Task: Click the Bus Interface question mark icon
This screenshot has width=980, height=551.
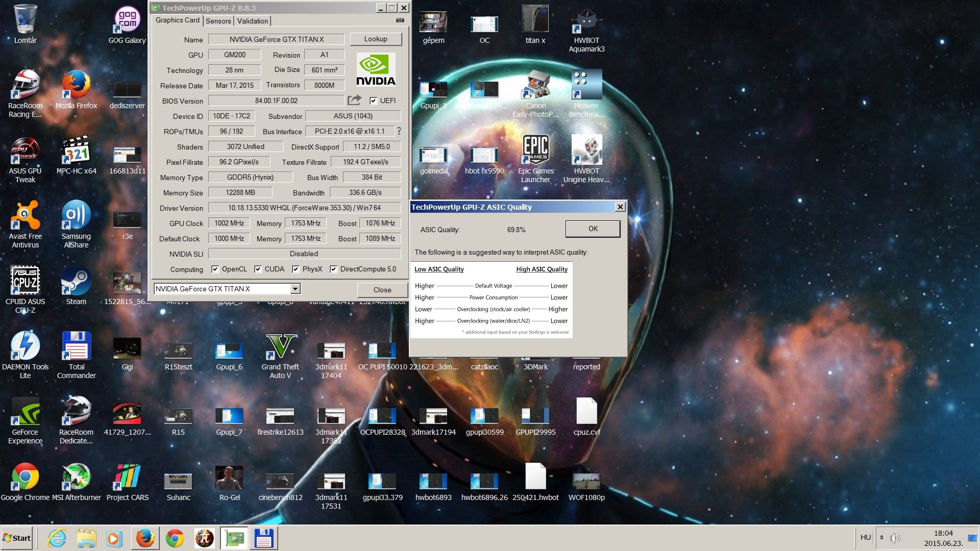Action: coord(399,131)
